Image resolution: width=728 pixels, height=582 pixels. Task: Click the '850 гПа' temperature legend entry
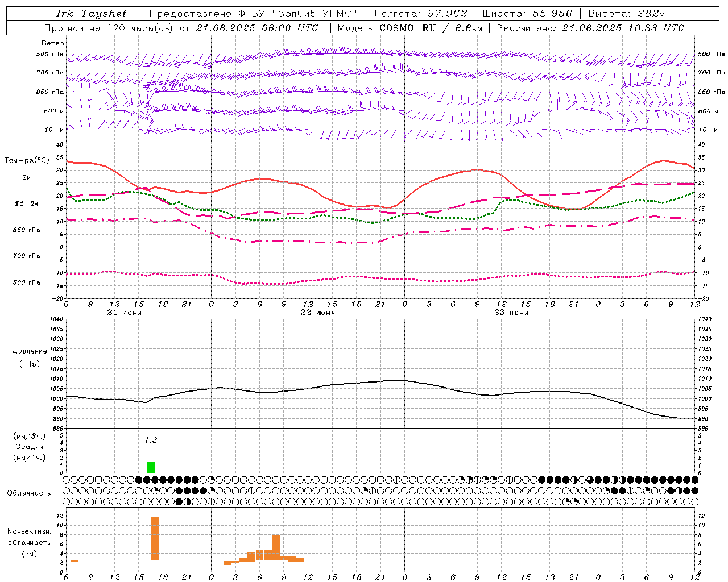pos(26,230)
